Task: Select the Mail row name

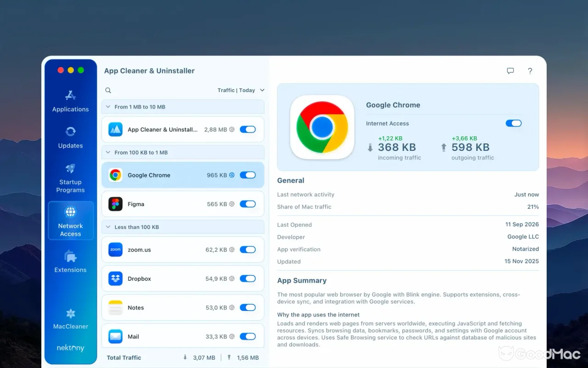Action: (x=133, y=337)
